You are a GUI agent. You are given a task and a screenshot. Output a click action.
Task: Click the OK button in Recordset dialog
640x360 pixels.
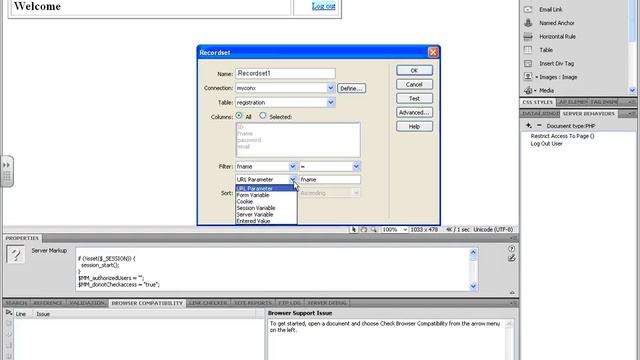tap(414, 70)
